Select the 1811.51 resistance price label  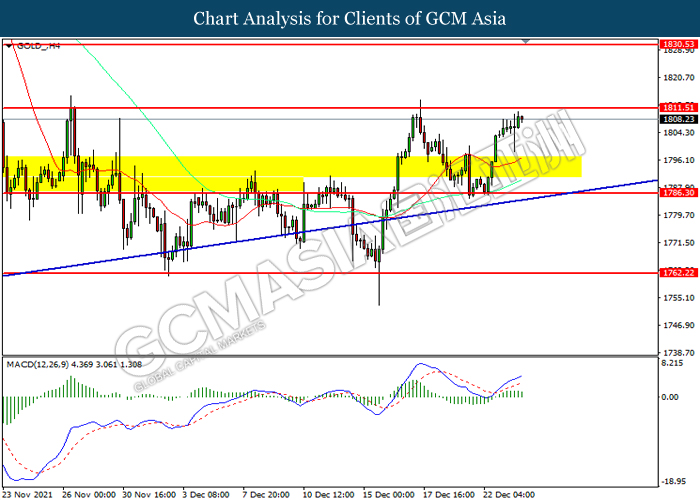(x=679, y=108)
